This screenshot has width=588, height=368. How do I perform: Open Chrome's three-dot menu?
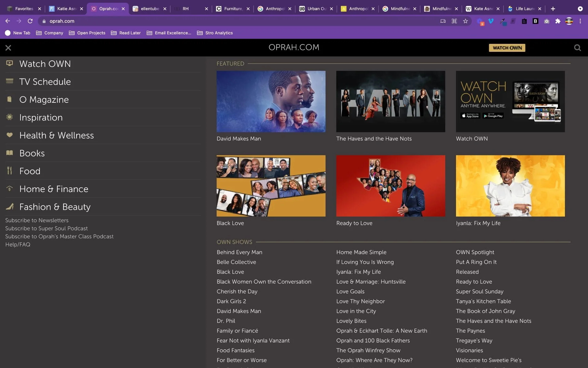(x=580, y=21)
